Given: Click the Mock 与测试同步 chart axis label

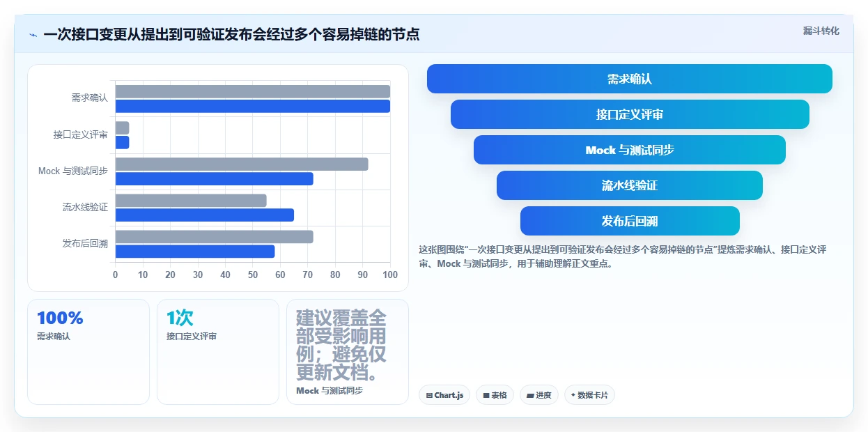Looking at the screenshot, I should point(73,171).
